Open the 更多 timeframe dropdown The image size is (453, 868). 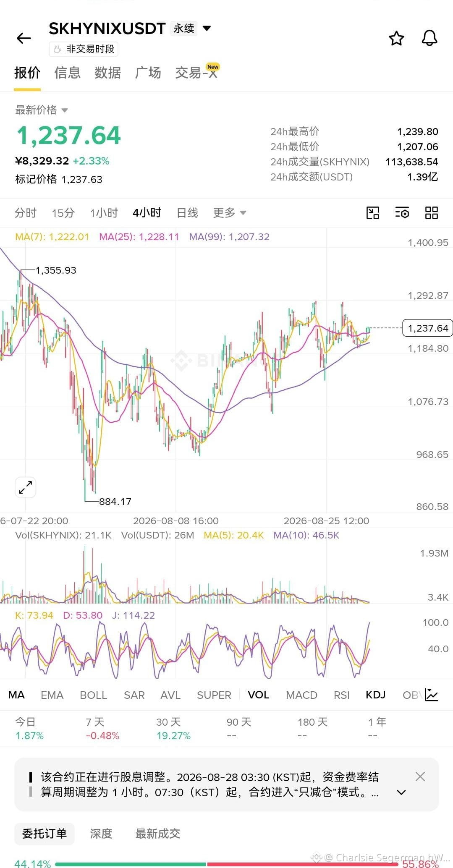229,213
